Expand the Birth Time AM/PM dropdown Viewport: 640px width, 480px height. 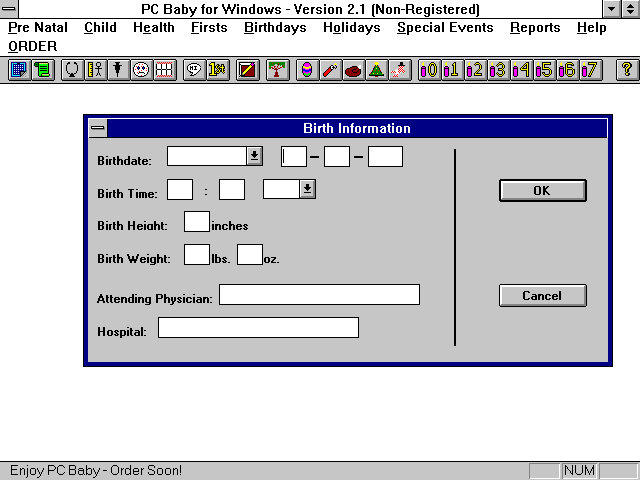pos(307,189)
